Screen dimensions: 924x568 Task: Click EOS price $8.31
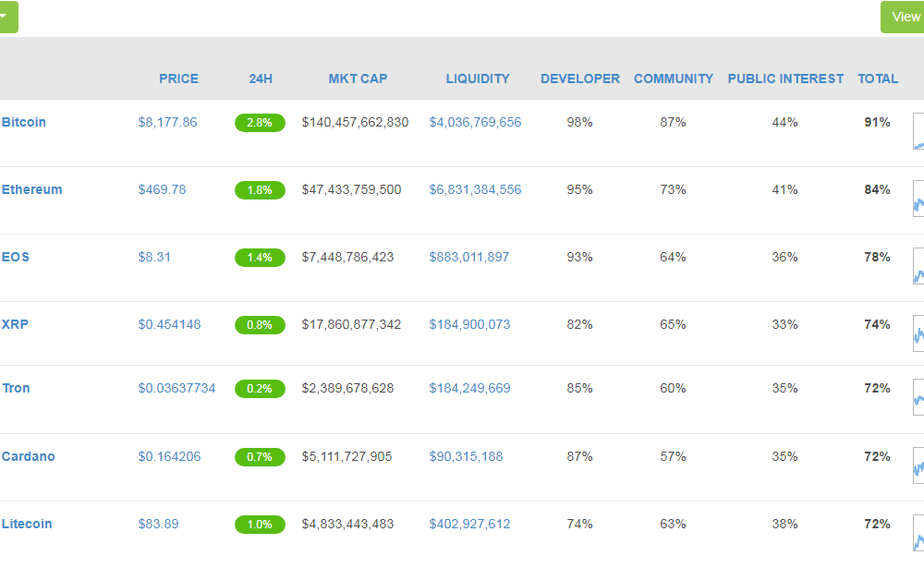coord(154,258)
